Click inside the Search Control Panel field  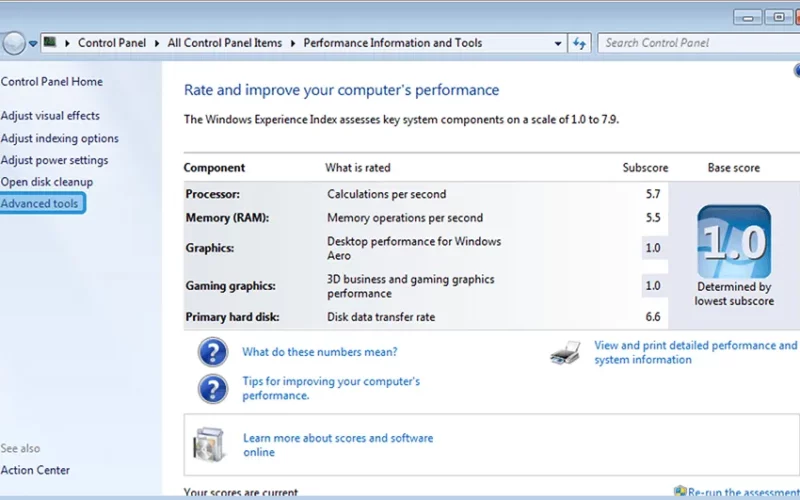pyautogui.click(x=699, y=43)
